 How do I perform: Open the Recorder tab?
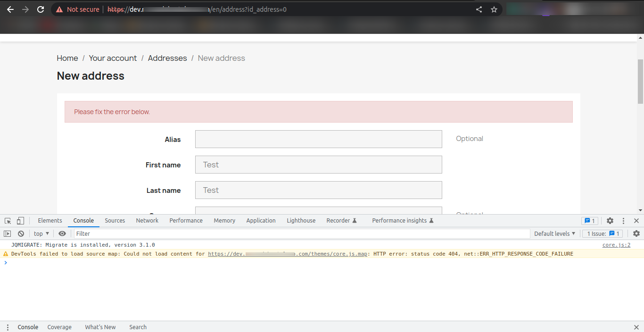coord(342,221)
